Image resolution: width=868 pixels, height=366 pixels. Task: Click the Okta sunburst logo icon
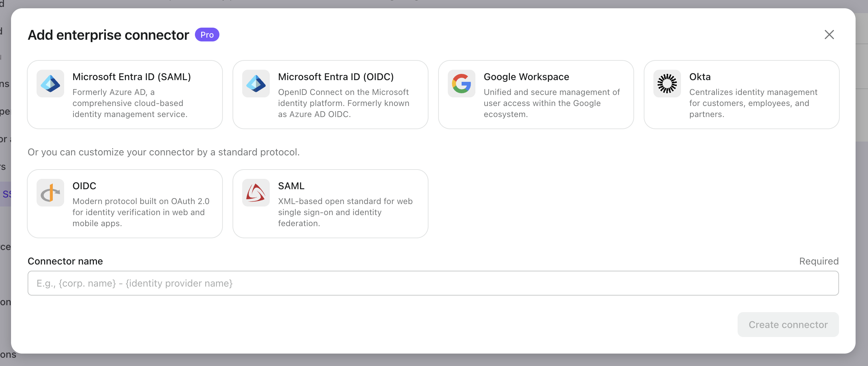click(x=667, y=84)
